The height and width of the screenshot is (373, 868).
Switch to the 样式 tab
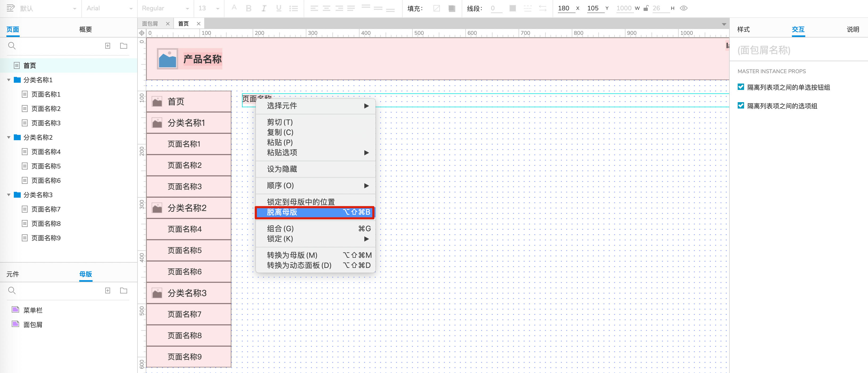point(743,29)
